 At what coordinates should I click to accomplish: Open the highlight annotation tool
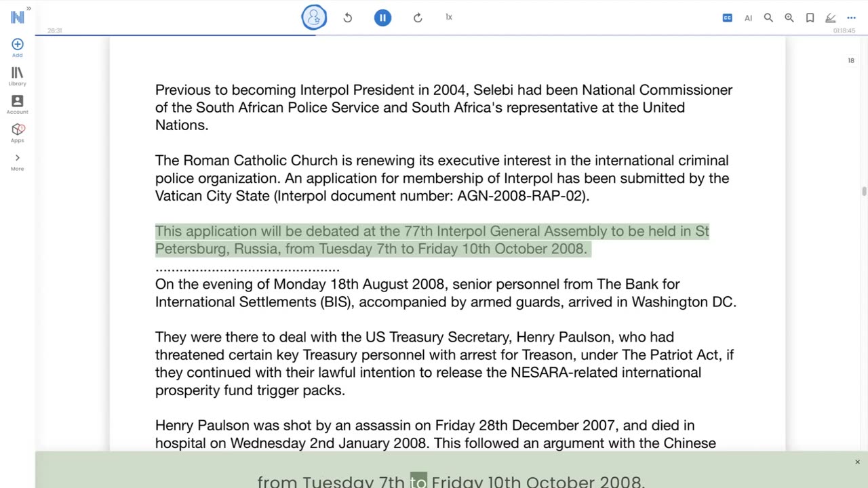pos(830,18)
